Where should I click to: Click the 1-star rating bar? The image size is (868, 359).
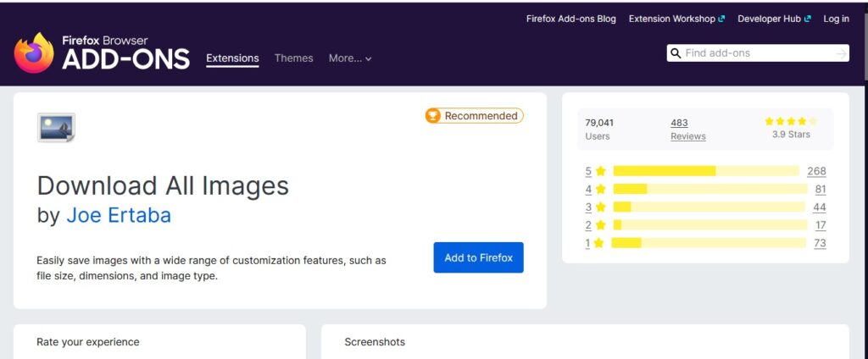tap(709, 243)
